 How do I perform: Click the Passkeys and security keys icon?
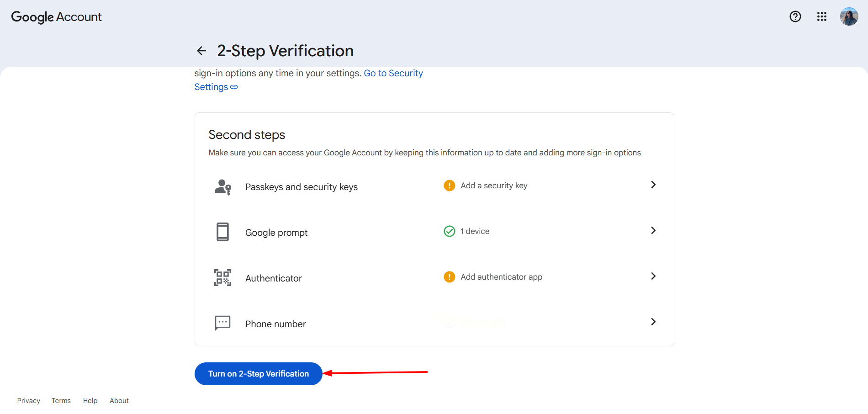(223, 187)
